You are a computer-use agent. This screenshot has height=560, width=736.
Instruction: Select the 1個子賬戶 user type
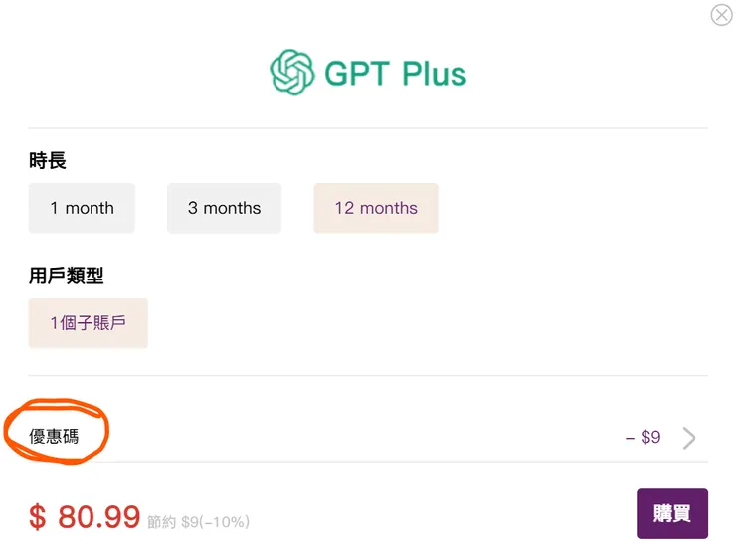tap(88, 323)
